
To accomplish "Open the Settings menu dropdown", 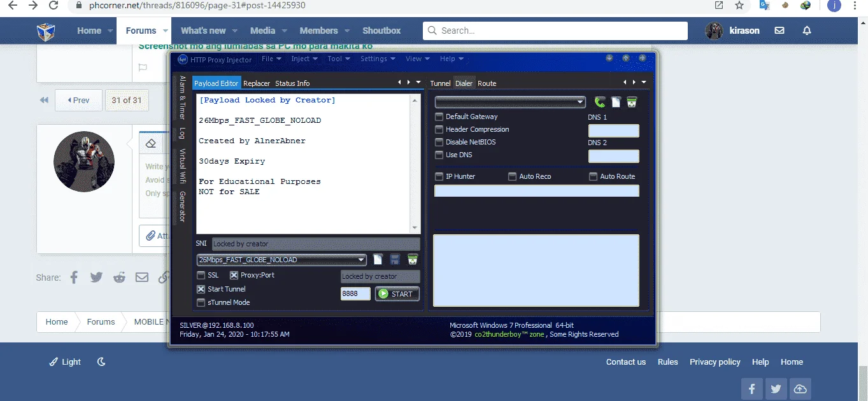I will coord(377,59).
